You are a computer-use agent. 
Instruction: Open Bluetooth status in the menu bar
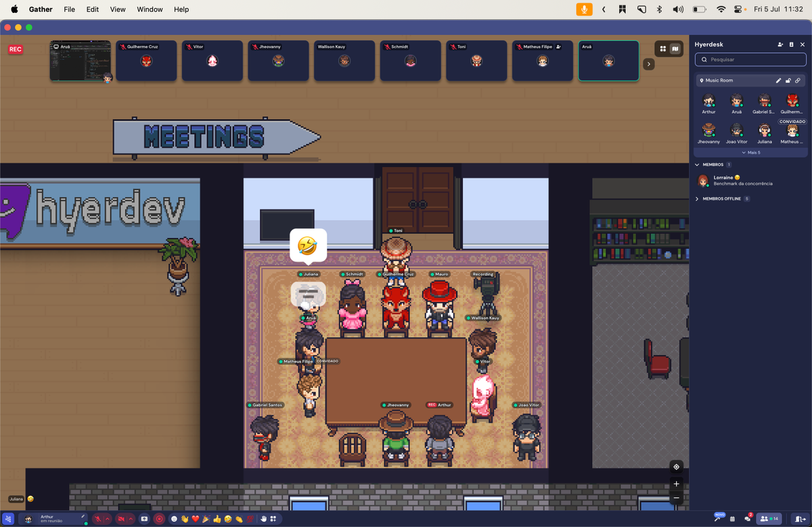(x=660, y=9)
